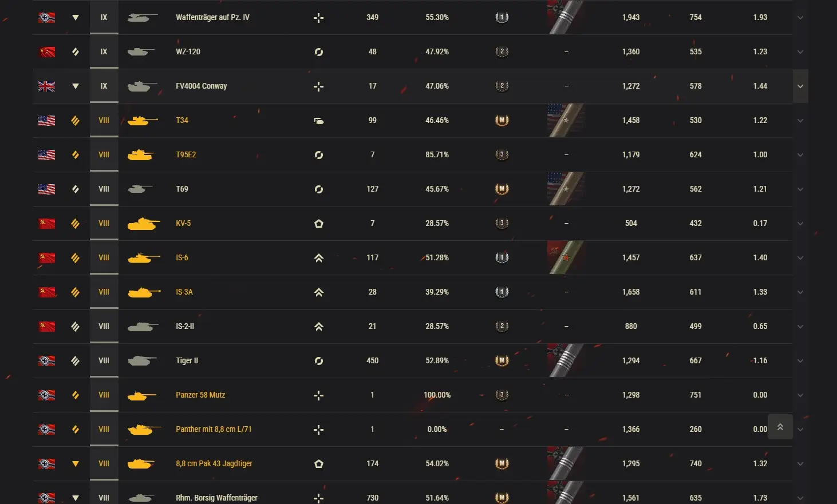Image resolution: width=837 pixels, height=504 pixels.
Task: Click the KV-5 gold tank silhouette
Action: tap(143, 223)
